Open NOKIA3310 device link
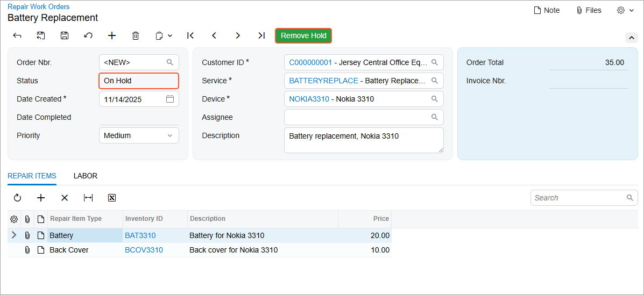Viewport: 644px width, 295px height. (309, 99)
